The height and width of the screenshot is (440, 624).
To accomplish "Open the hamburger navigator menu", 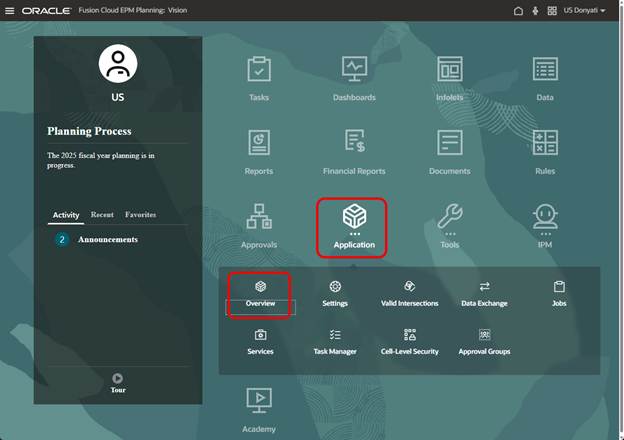I will [10, 10].
